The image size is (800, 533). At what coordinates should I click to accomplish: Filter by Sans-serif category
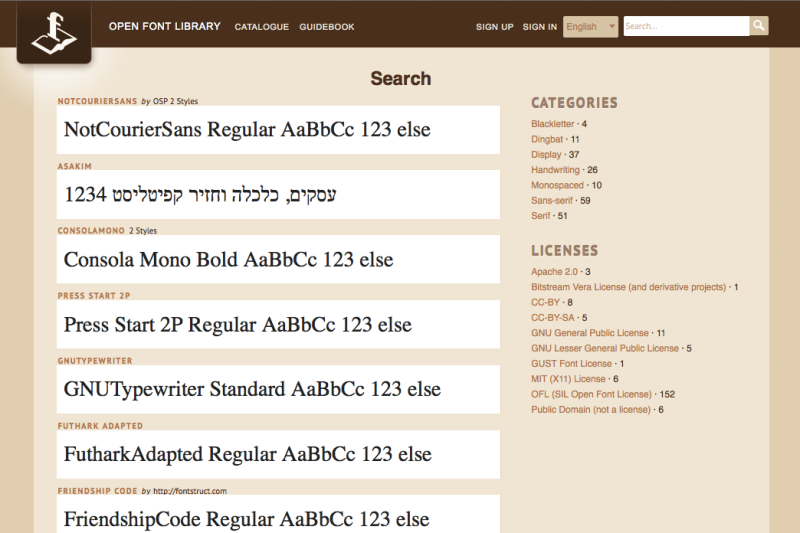[x=552, y=200]
